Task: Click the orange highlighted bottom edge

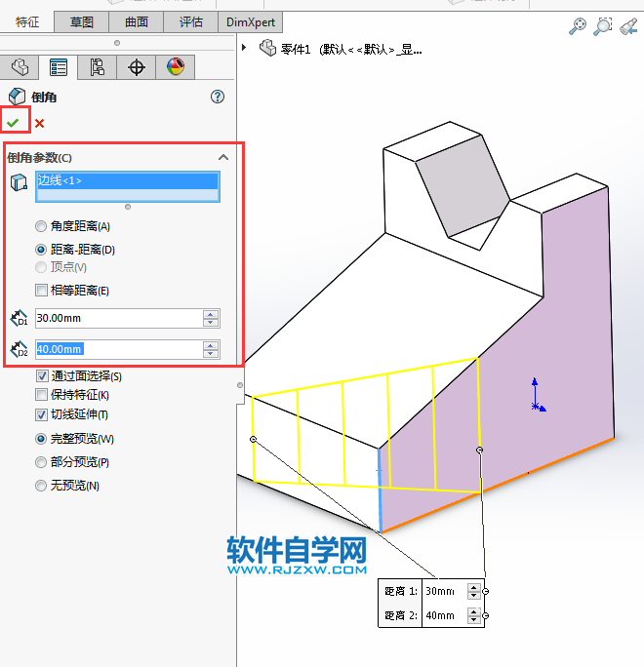Action: coord(498,485)
